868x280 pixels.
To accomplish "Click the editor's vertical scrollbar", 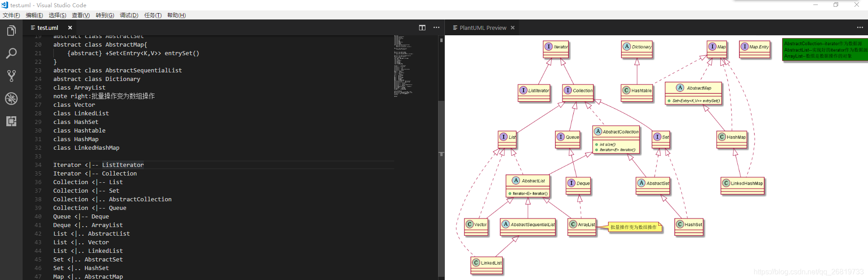I will (x=441, y=157).
